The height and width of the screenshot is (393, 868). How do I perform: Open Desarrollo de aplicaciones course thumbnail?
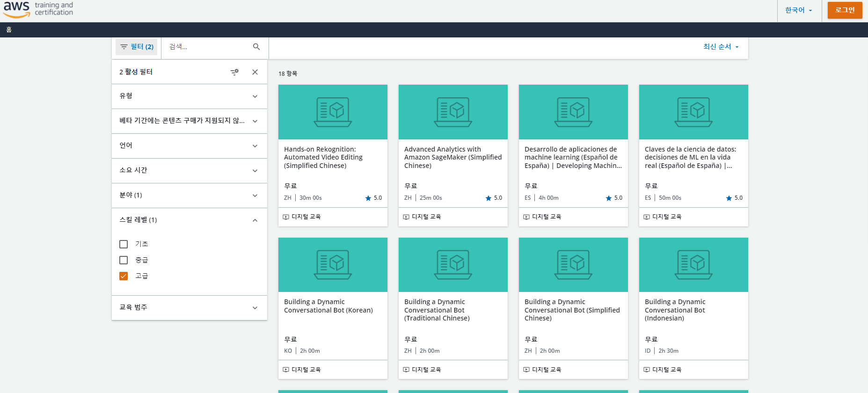(x=573, y=112)
